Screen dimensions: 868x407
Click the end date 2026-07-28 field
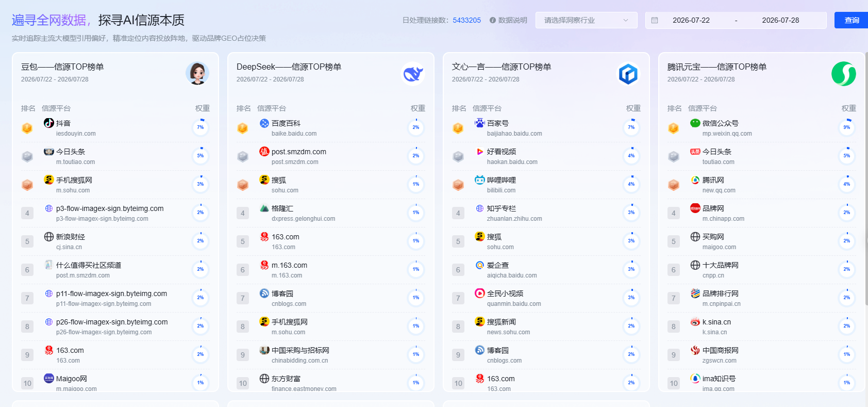(x=780, y=20)
